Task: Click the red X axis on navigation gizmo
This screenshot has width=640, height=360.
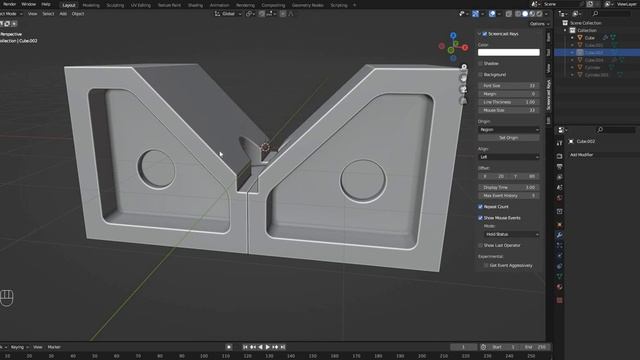Action: pyautogui.click(x=465, y=48)
